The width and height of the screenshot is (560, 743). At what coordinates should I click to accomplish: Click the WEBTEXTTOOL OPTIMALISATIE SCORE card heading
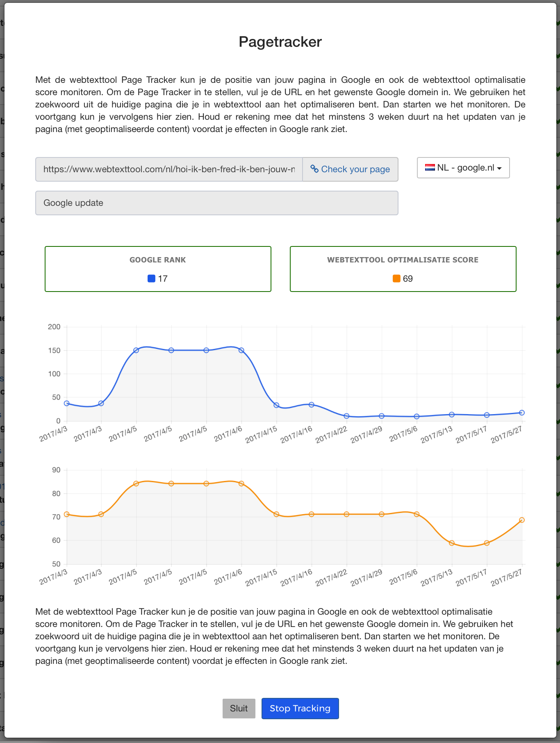403,260
